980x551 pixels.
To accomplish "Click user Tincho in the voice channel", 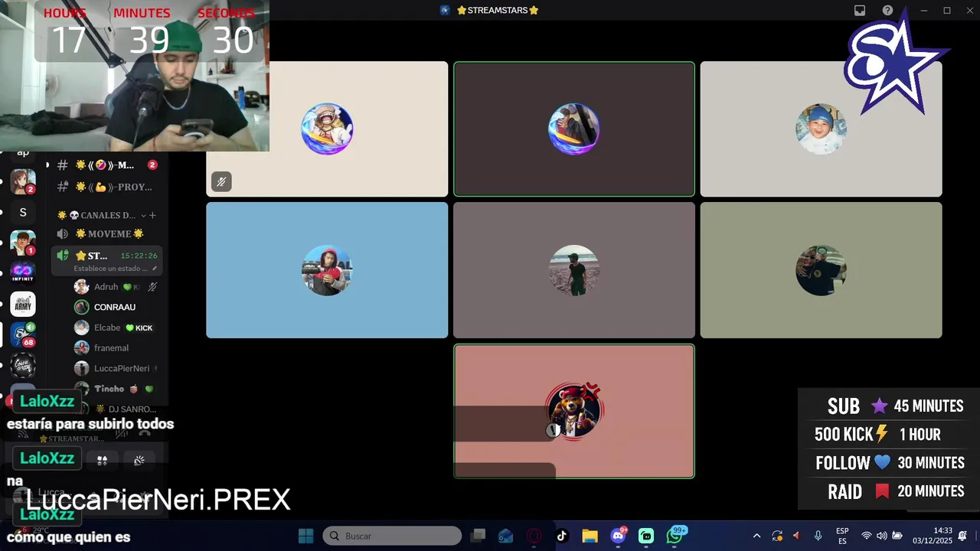I will [116, 389].
